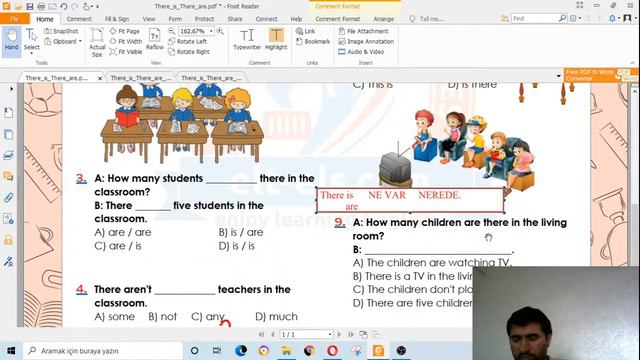Click the zoom in magnifier
The height and width of the screenshot is (360, 640).
tap(220, 31)
